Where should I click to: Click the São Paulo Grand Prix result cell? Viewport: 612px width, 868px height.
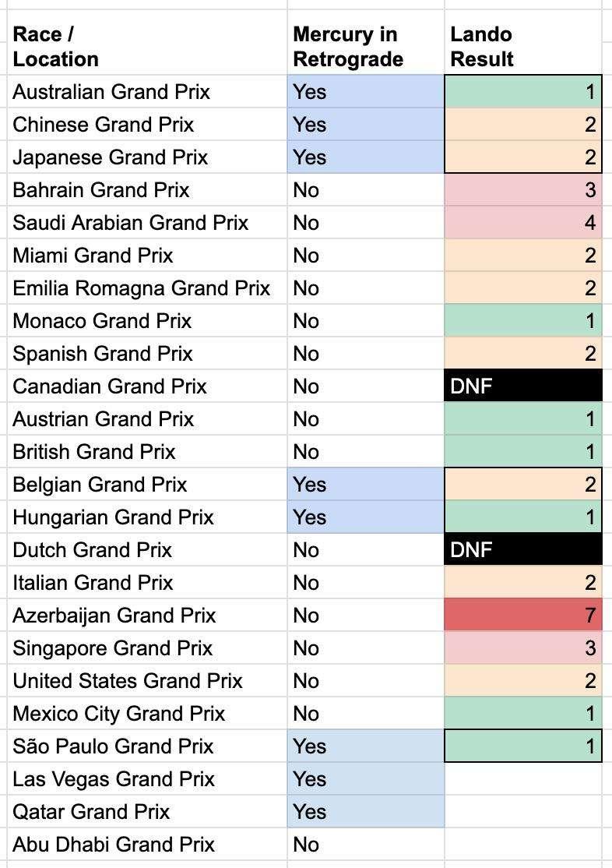click(523, 746)
